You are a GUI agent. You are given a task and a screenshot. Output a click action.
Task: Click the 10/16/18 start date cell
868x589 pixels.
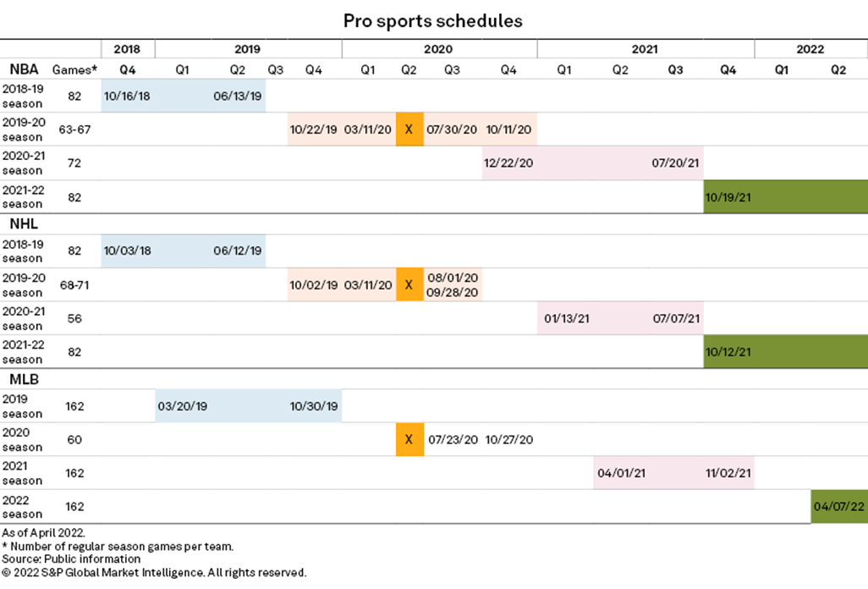[128, 96]
